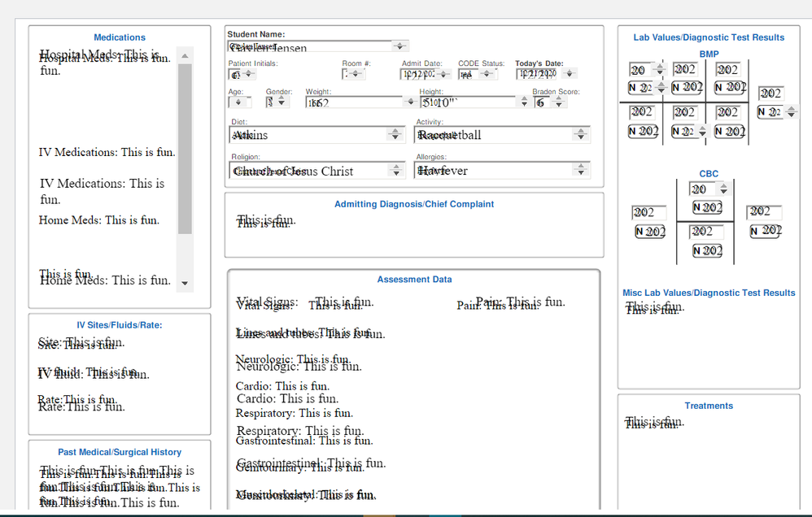The width and height of the screenshot is (812, 517).
Task: Click the Student Name field stepper arrows
Action: (x=399, y=47)
